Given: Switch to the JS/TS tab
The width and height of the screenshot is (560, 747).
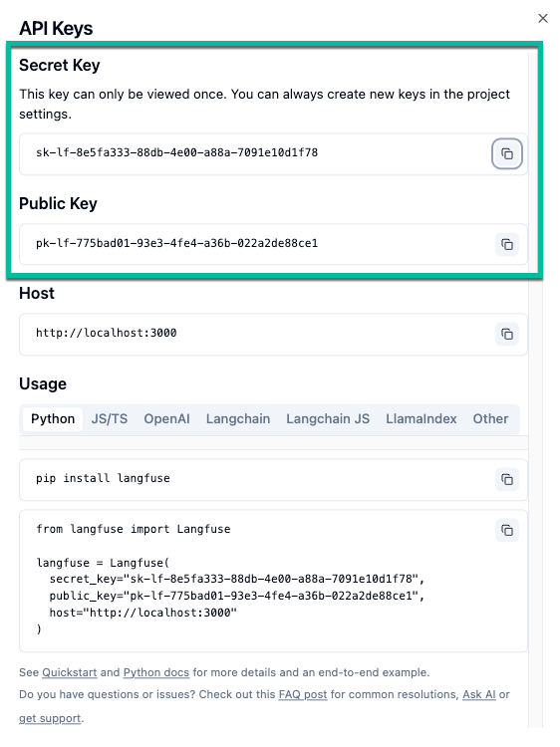Looking at the screenshot, I should (110, 419).
